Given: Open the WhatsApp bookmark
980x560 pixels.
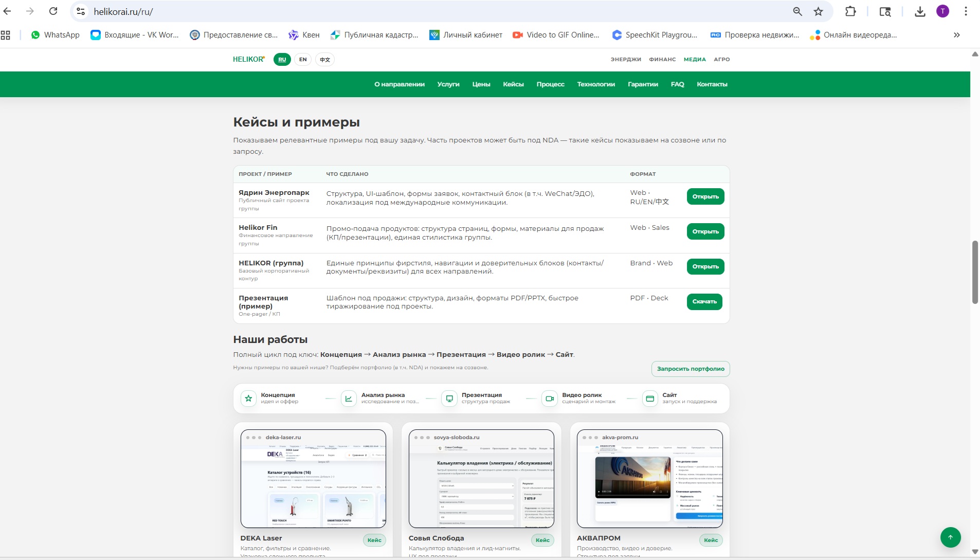Looking at the screenshot, I should tap(55, 35).
